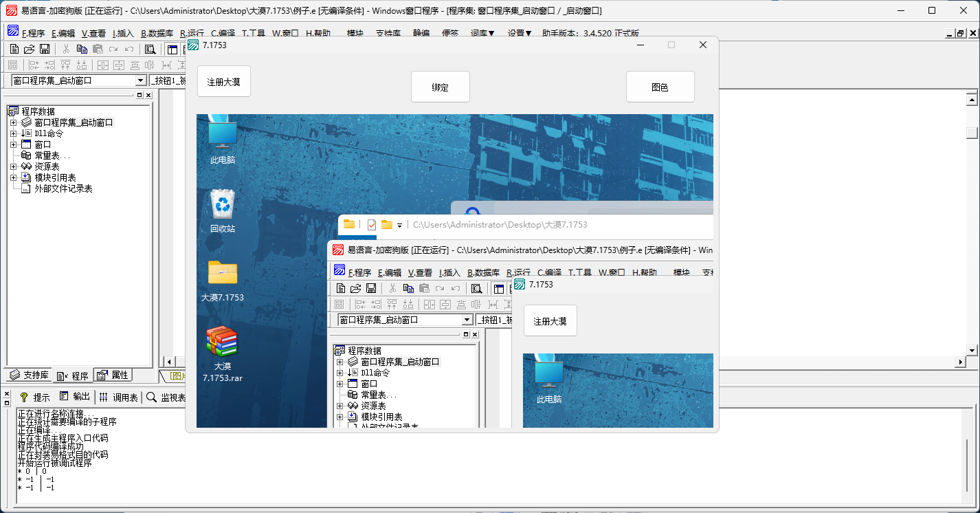980x513 pixels.
Task: Click the center-horizontally layout icon
Action: (103, 65)
